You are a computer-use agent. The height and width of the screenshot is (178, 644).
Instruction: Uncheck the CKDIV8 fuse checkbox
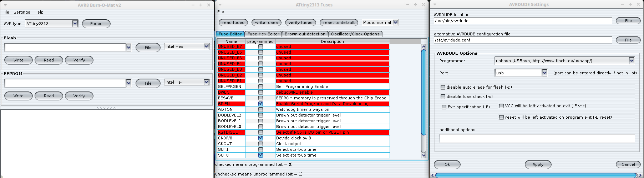(x=260, y=138)
